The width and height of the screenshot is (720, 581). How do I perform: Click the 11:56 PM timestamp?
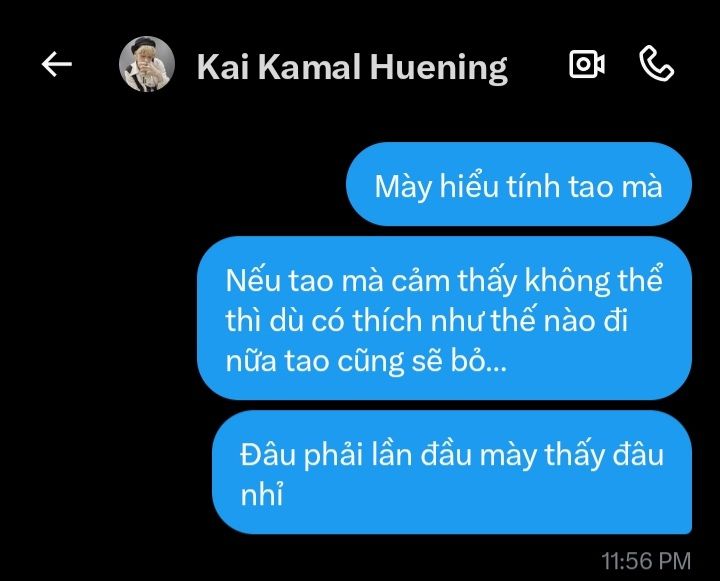[x=646, y=561]
